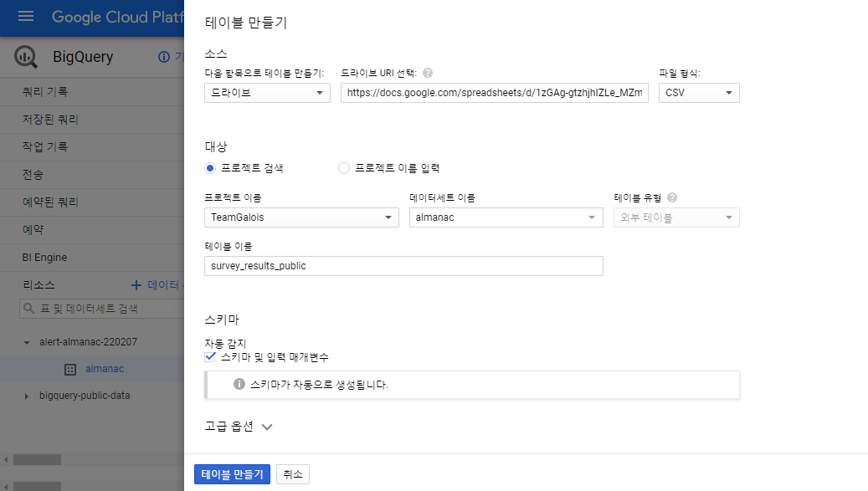This screenshot has width=868, height=491.
Task: Open the 외부 테이블 table type dropdown
Action: click(676, 217)
